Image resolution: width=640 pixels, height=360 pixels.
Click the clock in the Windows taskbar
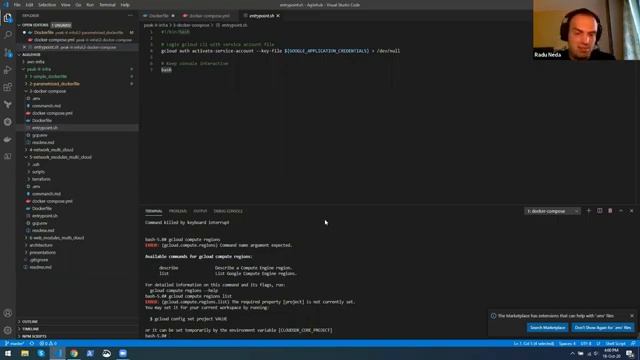[611, 353]
